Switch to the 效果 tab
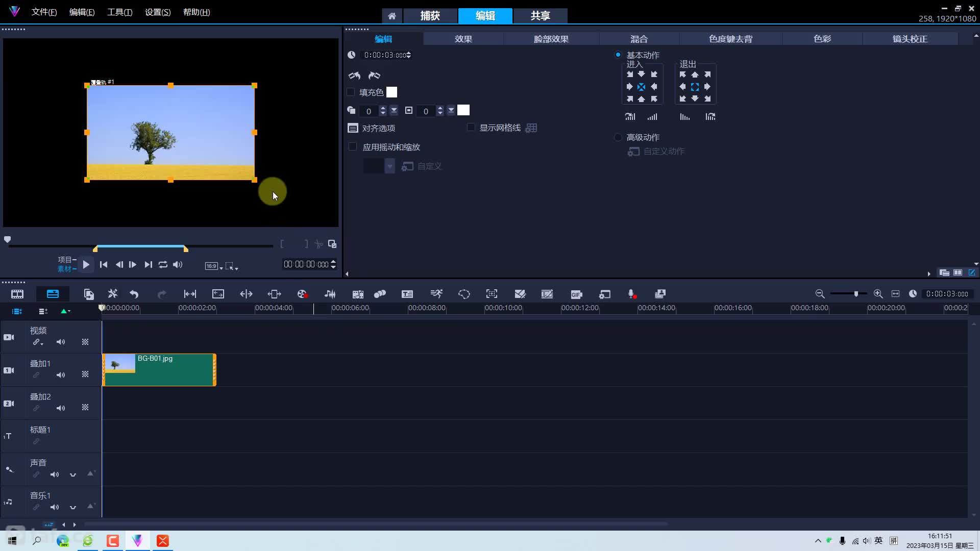Screen dimensions: 980x551 (x=463, y=39)
